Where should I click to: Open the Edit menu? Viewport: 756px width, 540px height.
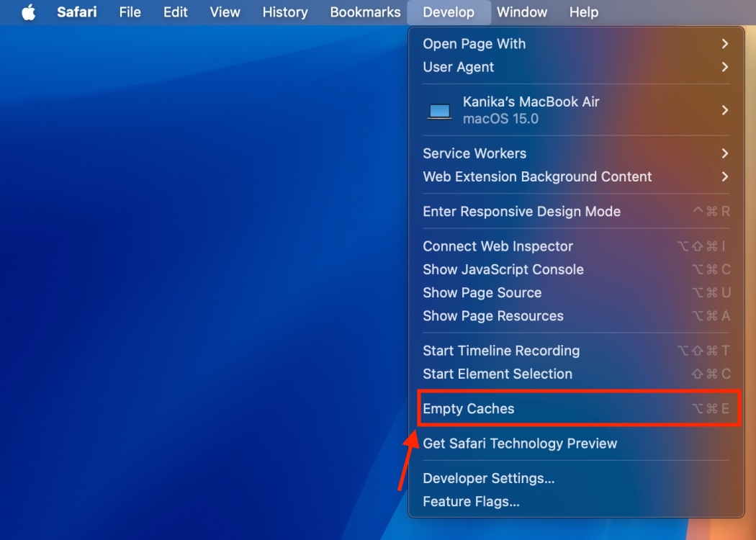[175, 12]
